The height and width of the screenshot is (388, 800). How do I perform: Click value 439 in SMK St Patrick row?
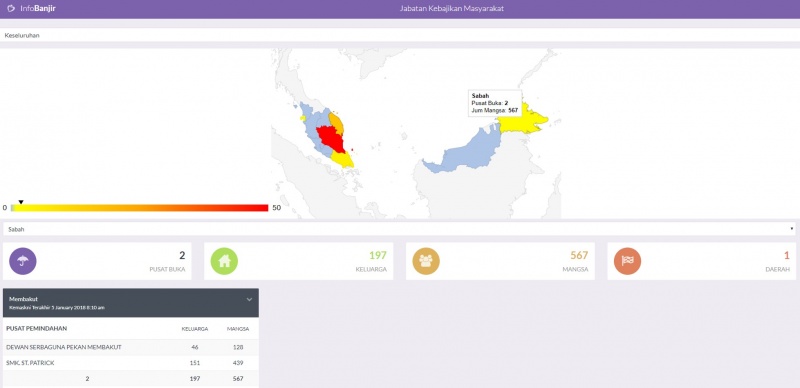pyautogui.click(x=238, y=363)
